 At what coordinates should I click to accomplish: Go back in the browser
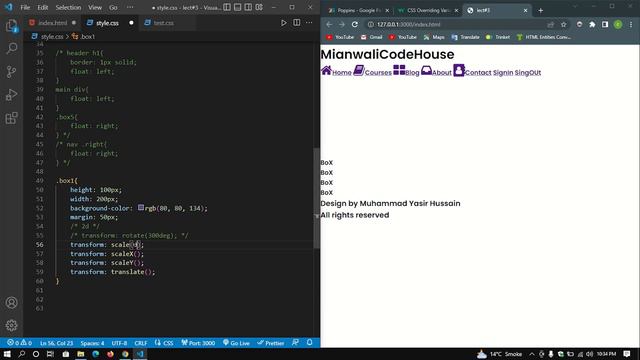click(x=329, y=24)
